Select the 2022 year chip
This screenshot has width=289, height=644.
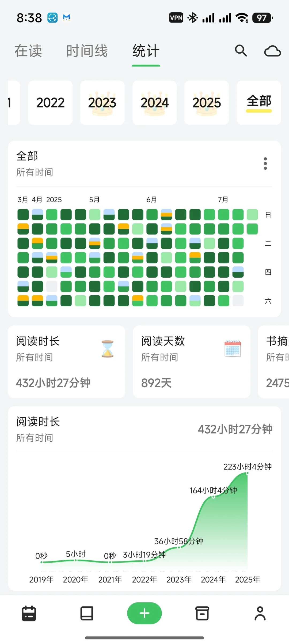[x=50, y=103]
